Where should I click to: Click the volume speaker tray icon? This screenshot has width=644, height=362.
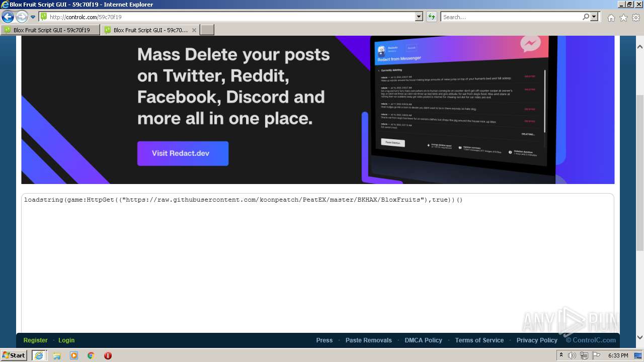(x=572, y=355)
